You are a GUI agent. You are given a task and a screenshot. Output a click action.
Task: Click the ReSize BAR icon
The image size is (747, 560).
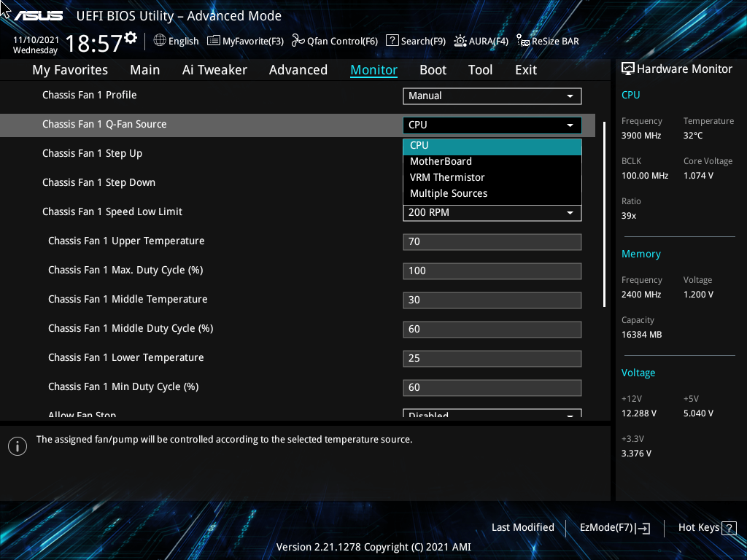pos(523,41)
